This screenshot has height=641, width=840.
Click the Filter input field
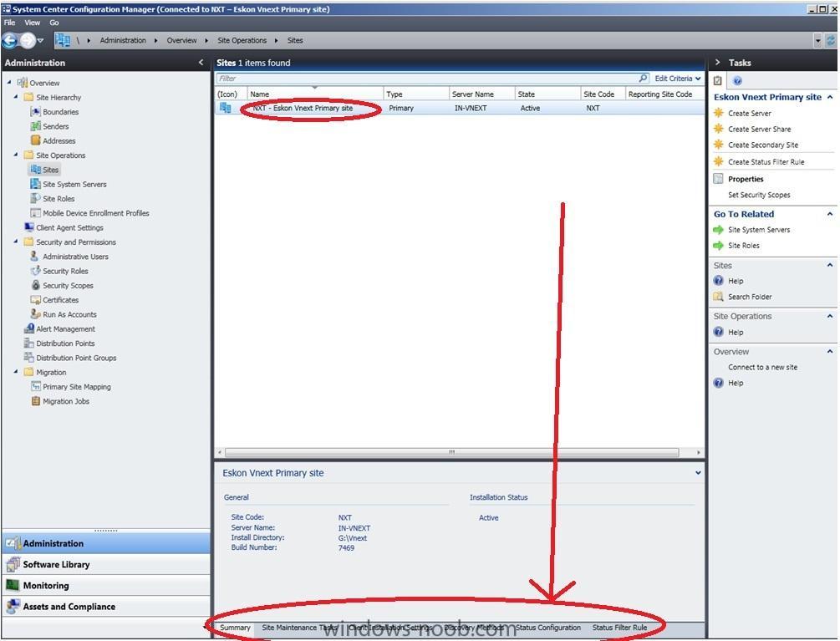427,79
